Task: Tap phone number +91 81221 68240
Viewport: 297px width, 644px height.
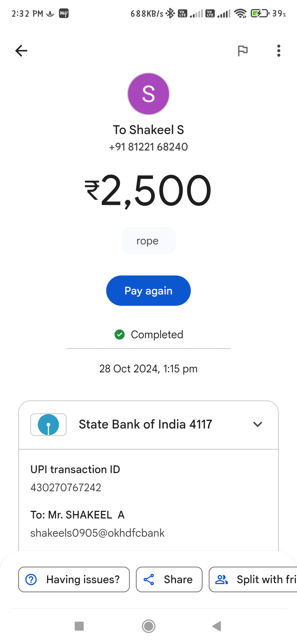Action: 148,147
